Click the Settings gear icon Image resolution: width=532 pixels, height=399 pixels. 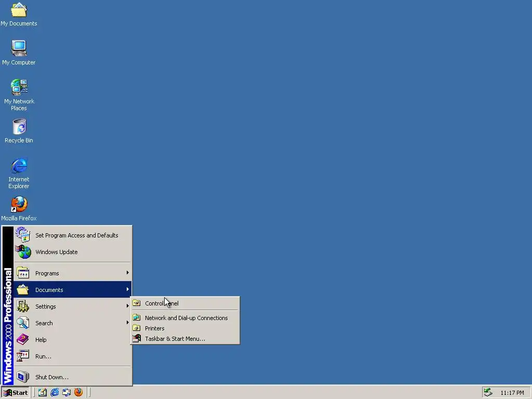pyautogui.click(x=23, y=306)
